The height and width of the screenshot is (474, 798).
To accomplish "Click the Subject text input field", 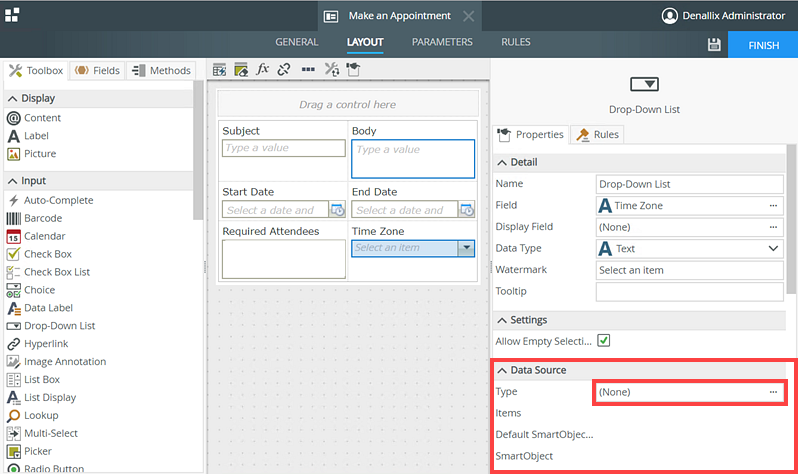I will [283, 148].
